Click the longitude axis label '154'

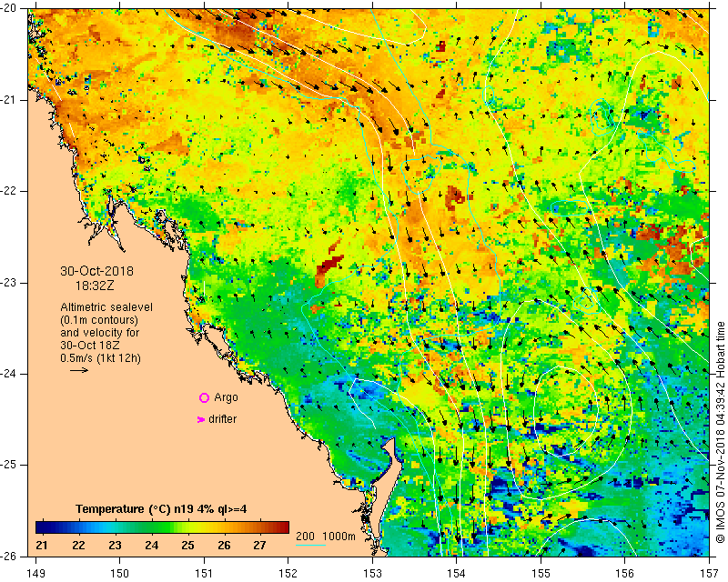point(457,573)
